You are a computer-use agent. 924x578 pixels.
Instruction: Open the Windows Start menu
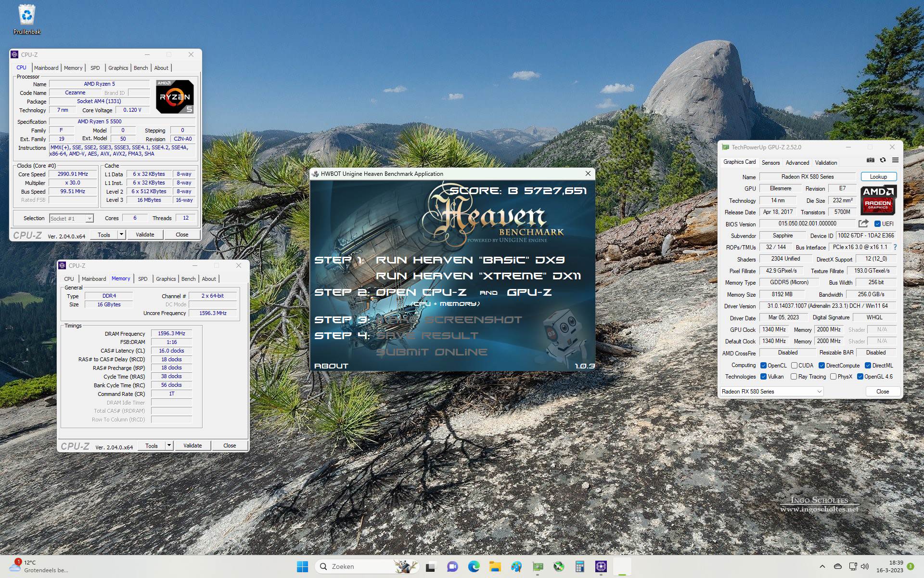coord(302,566)
